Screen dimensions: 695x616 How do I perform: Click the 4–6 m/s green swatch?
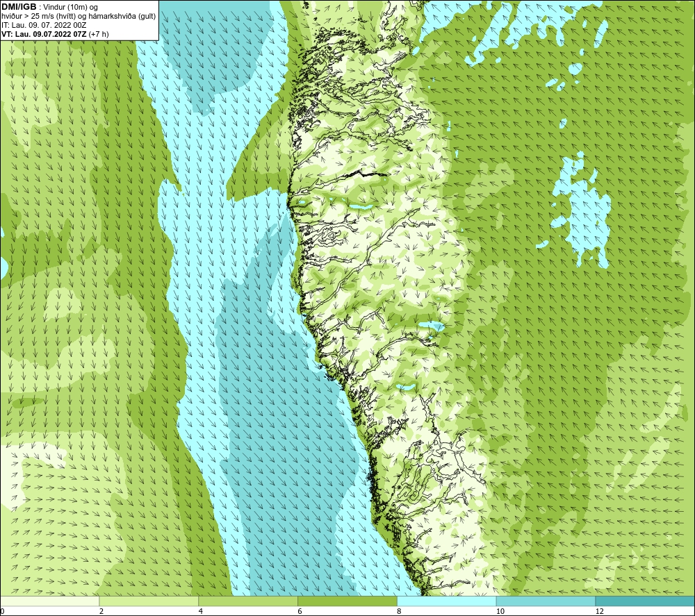248,601
